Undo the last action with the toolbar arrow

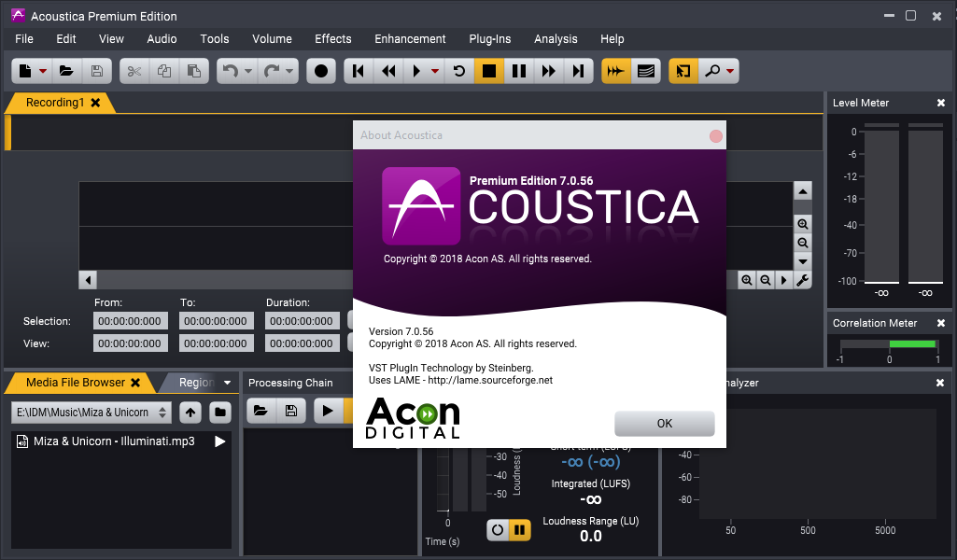pos(230,71)
